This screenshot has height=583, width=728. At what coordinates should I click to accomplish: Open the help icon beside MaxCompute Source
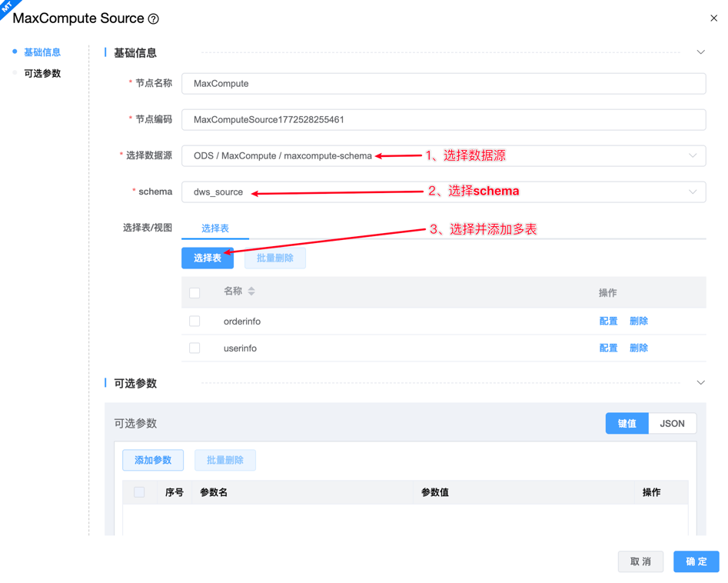[153, 18]
